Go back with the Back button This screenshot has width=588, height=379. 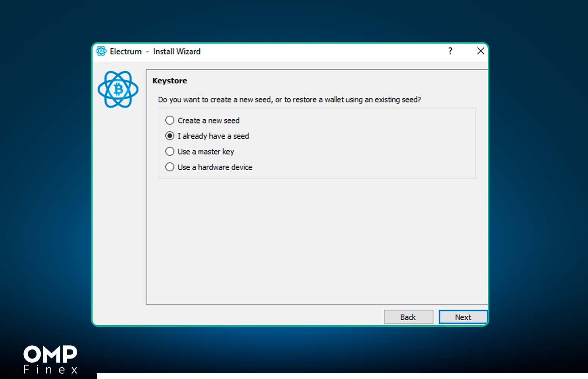pyautogui.click(x=408, y=317)
